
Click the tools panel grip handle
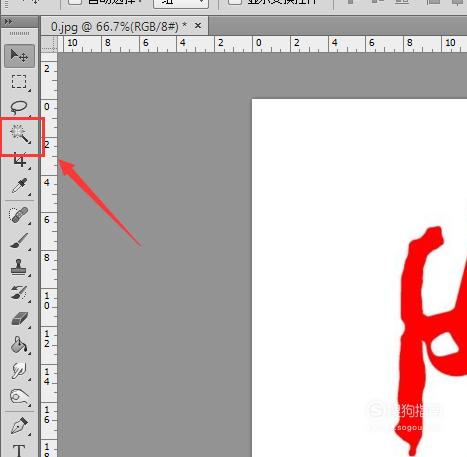[x=19, y=34]
